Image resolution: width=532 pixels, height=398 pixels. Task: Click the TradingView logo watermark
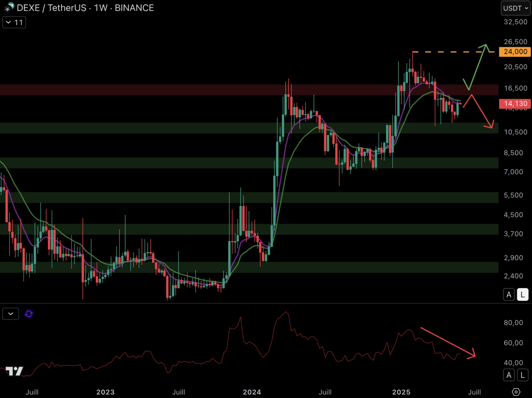click(x=14, y=371)
